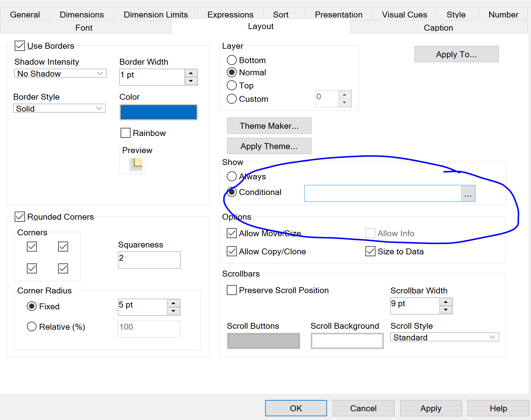
Task: Uncheck the bottom-left corner checkbox
Action: pos(32,268)
